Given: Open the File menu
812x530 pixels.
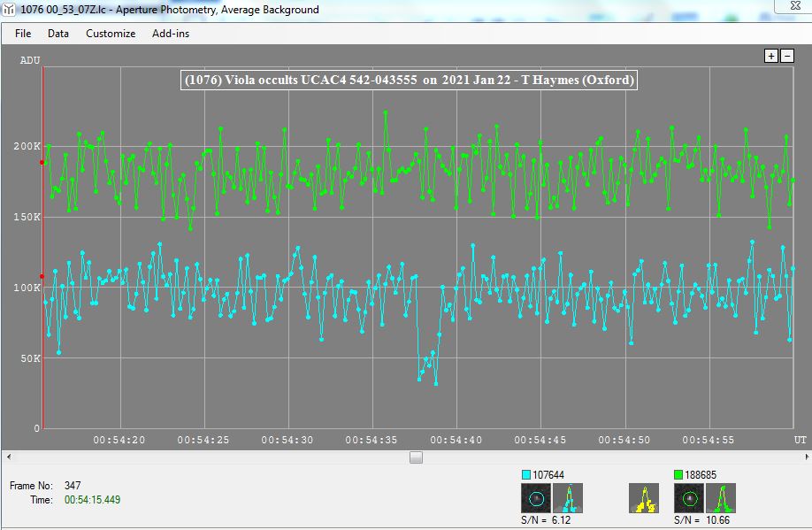Looking at the screenshot, I should 23,34.
